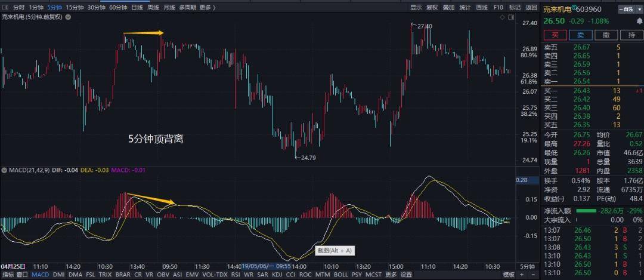644x280 pixels.
Task: Toggle the left sidebar panel icon
Action: tap(5, 7)
